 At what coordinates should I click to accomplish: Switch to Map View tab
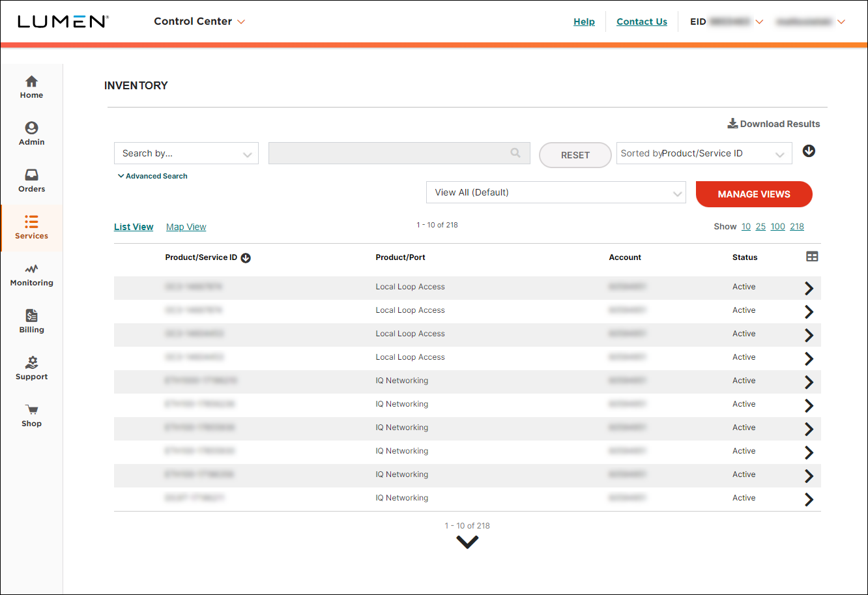click(186, 227)
